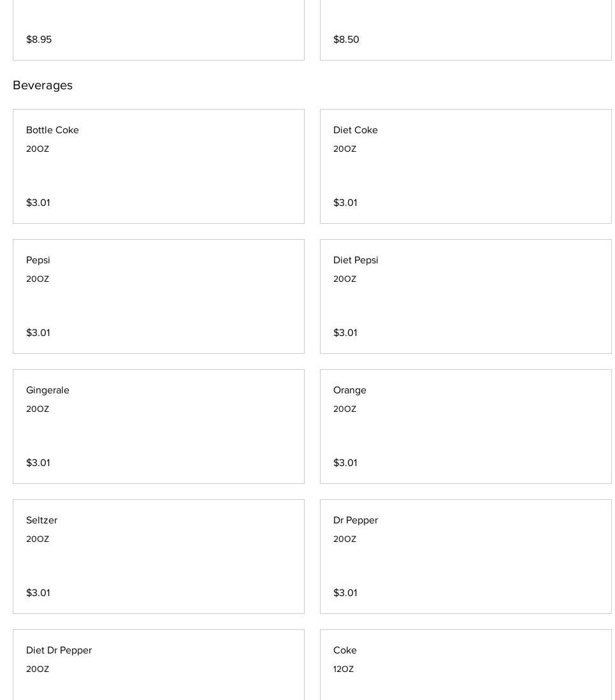615x700 pixels.
Task: Open the Diet Coke item card
Action: 465,166
